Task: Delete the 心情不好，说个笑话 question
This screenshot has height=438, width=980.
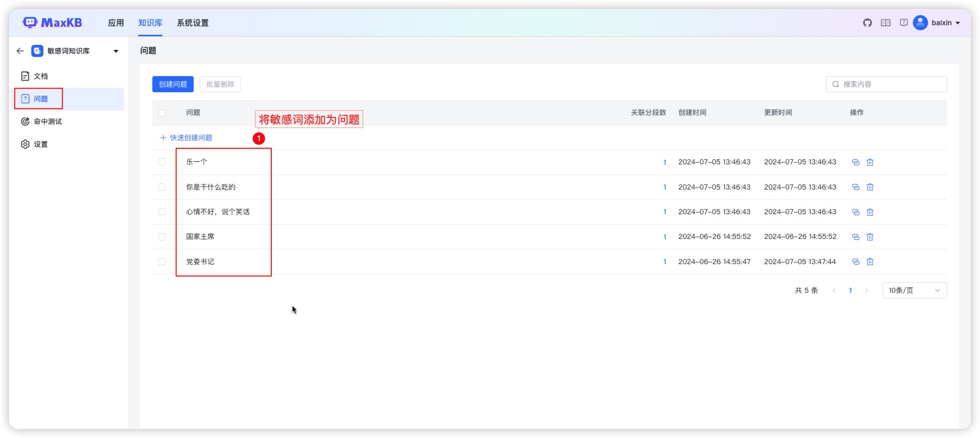Action: [x=870, y=212]
